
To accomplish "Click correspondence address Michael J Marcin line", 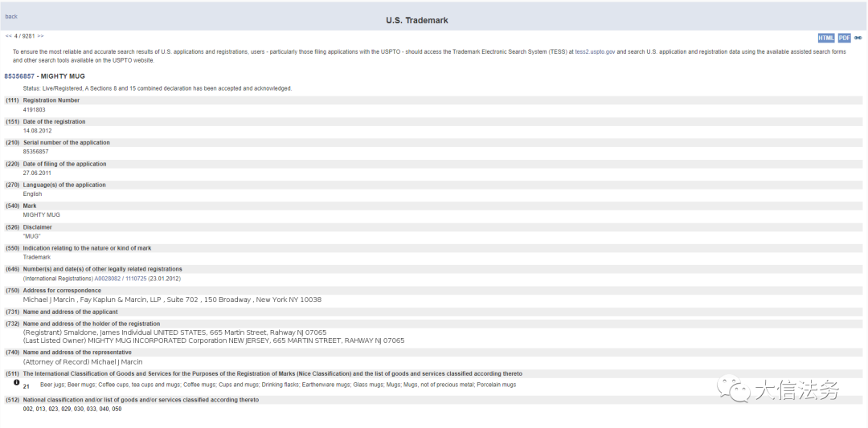I will (x=172, y=300).
